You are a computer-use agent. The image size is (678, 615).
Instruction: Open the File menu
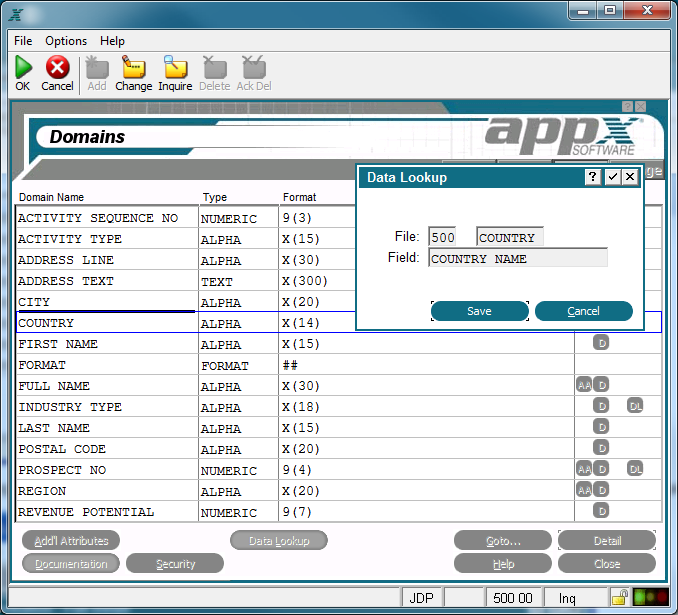pyautogui.click(x=23, y=41)
